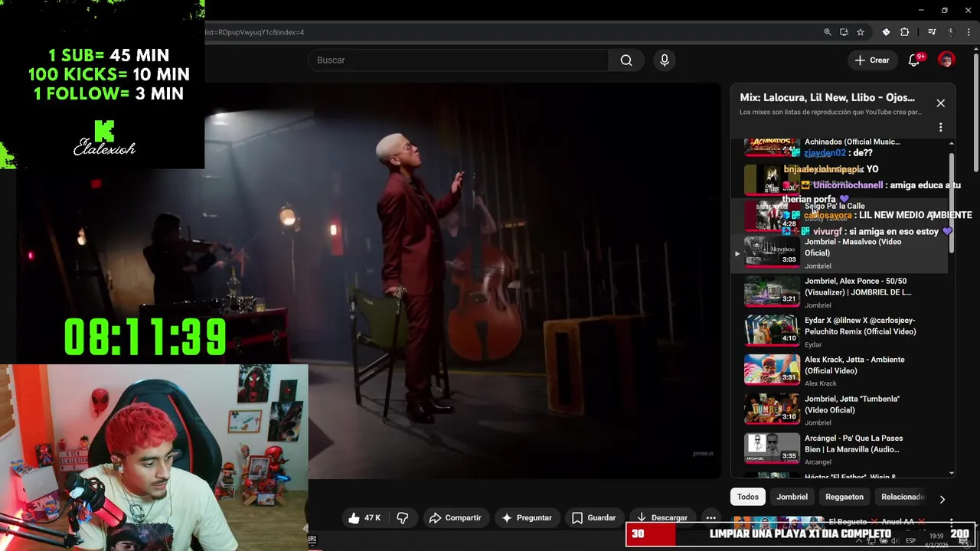
Task: Click the Ambiente (Official Video) title
Action: (854, 365)
